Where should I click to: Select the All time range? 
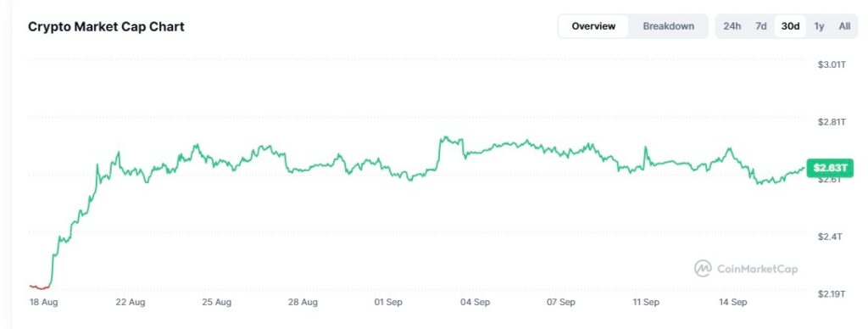(844, 26)
